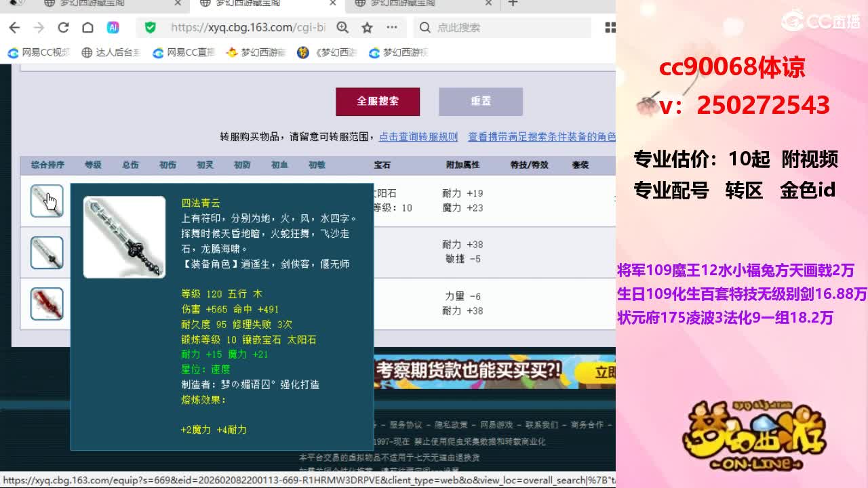
Task: Click the 附加属性 column header
Action: (x=463, y=165)
